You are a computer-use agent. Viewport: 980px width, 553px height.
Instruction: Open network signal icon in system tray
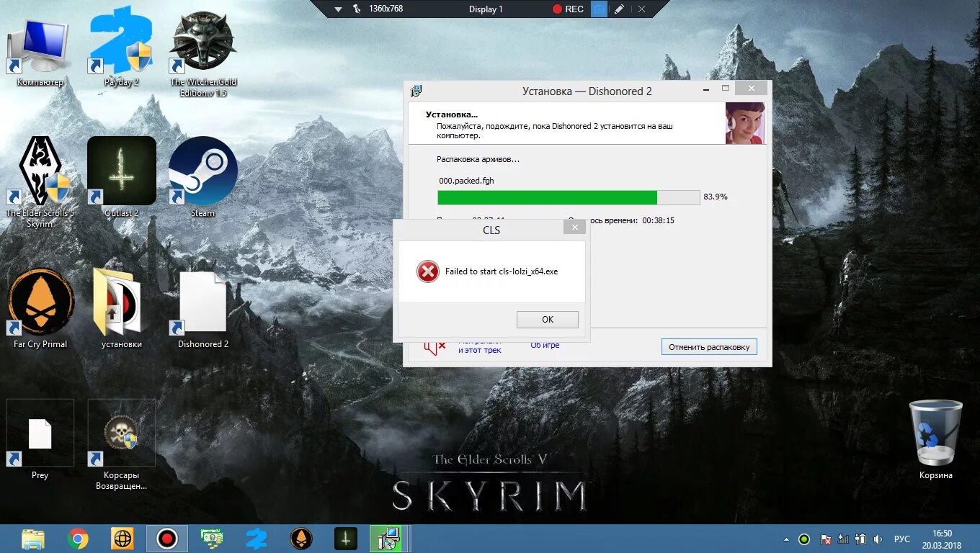pyautogui.click(x=843, y=539)
